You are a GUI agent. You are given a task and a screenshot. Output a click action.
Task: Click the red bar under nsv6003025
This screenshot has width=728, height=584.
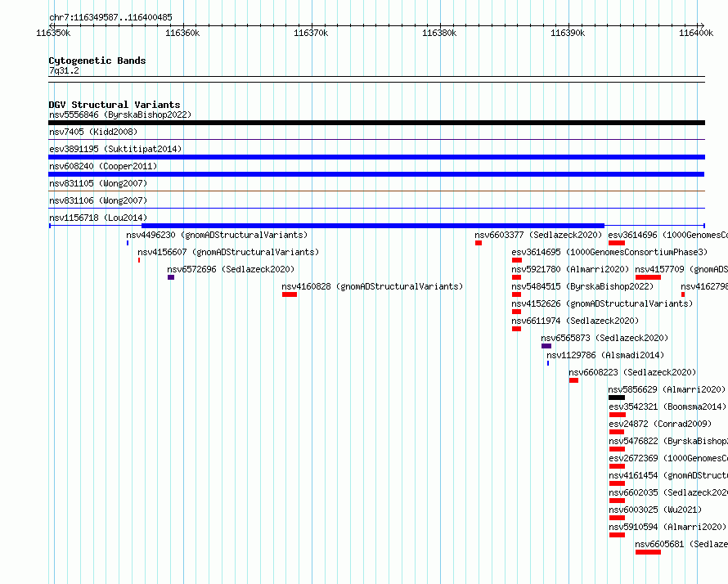pyautogui.click(x=617, y=518)
